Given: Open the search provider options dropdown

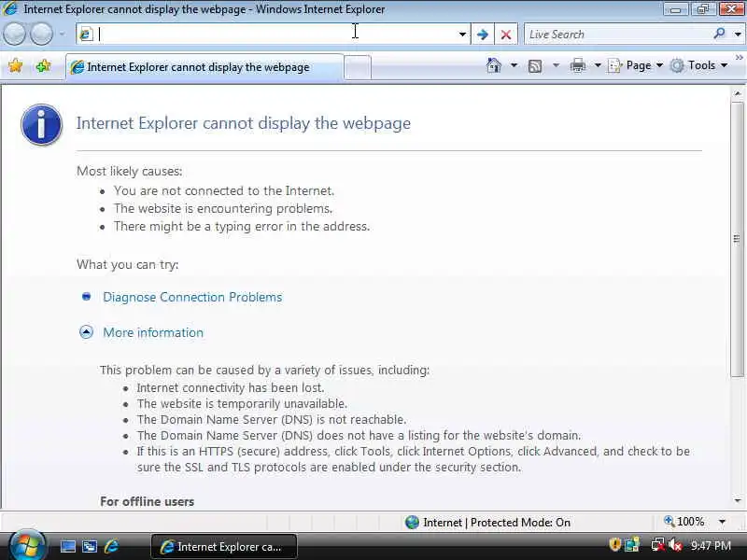Looking at the screenshot, I should point(738,35).
